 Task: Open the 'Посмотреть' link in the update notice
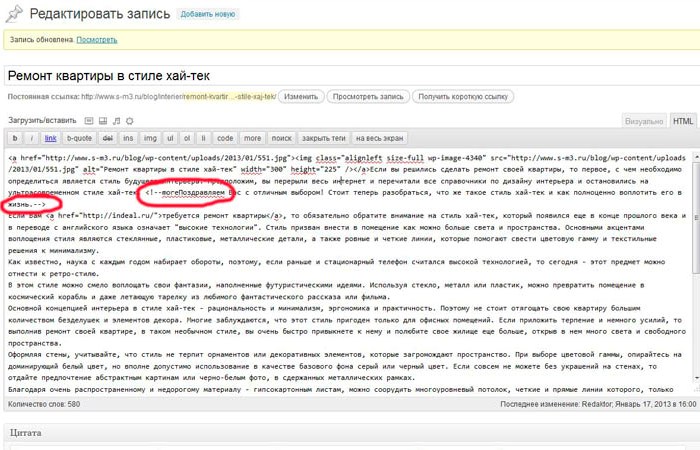(97, 39)
